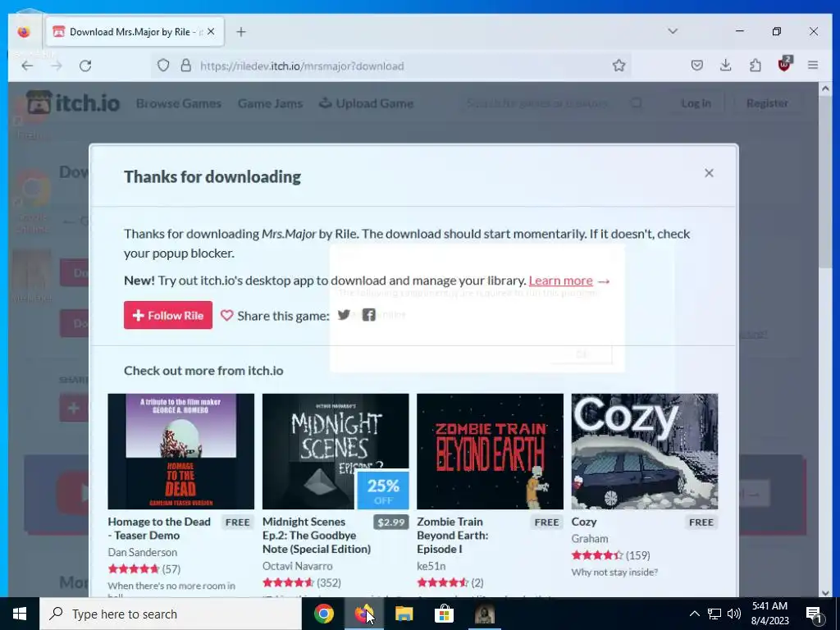840x630 pixels.
Task: Open the extensions puzzle icon
Action: click(x=755, y=66)
